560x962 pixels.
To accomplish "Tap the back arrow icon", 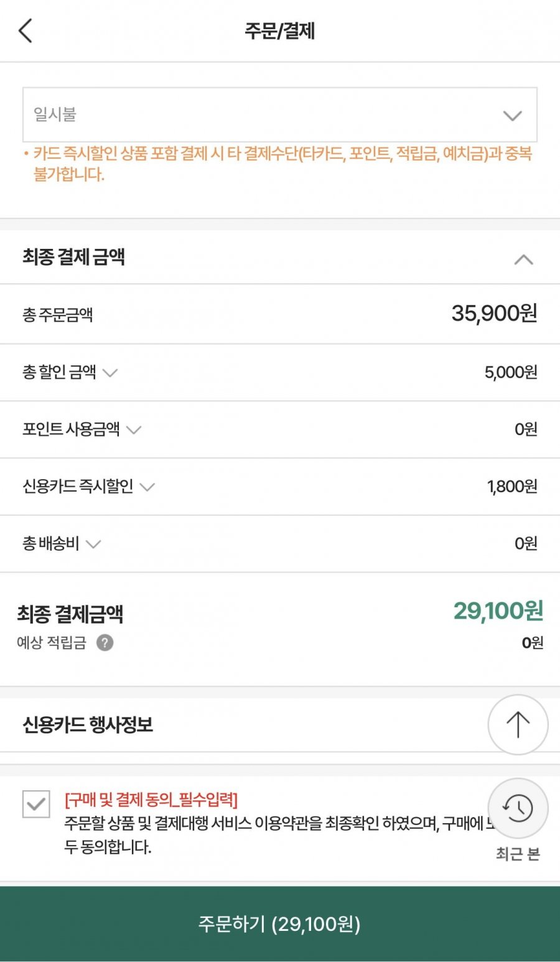I will tap(26, 30).
